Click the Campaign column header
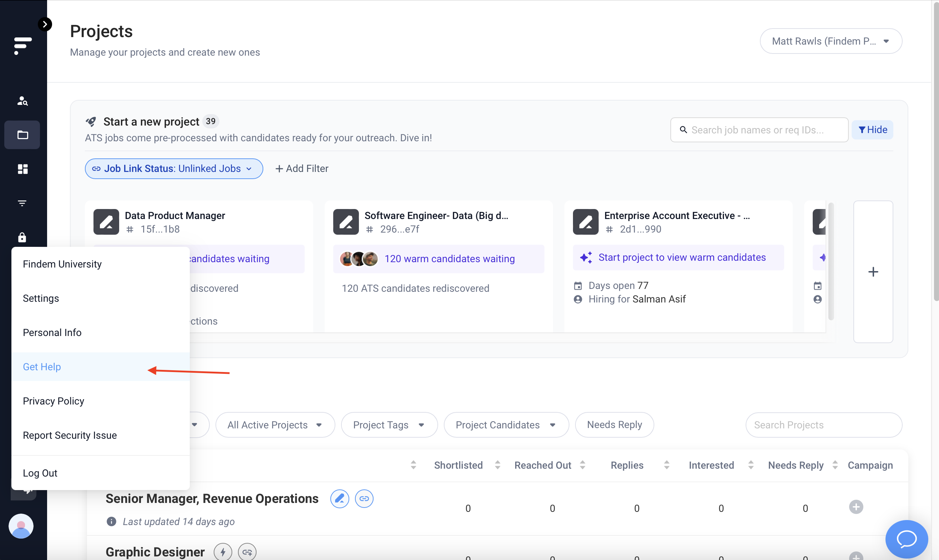 pos(870,465)
